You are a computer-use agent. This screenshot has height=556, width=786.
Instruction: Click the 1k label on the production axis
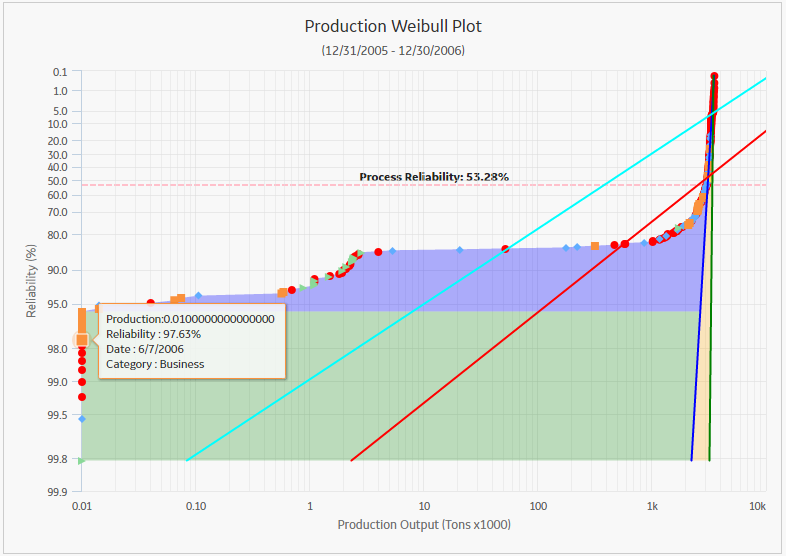tap(652, 506)
